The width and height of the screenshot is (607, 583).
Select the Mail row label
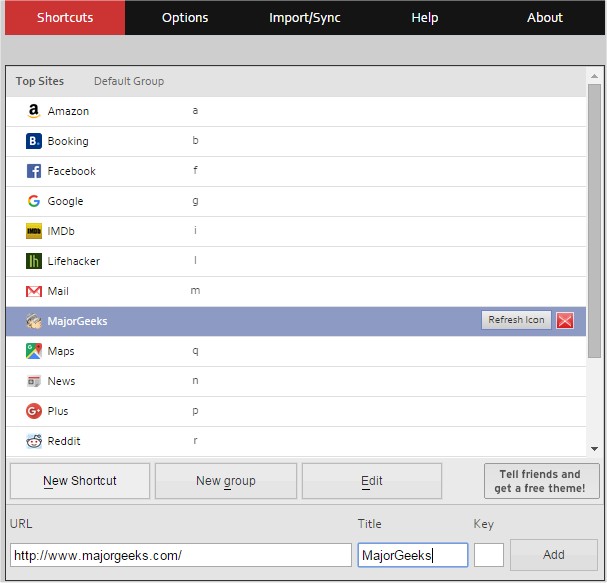(58, 291)
